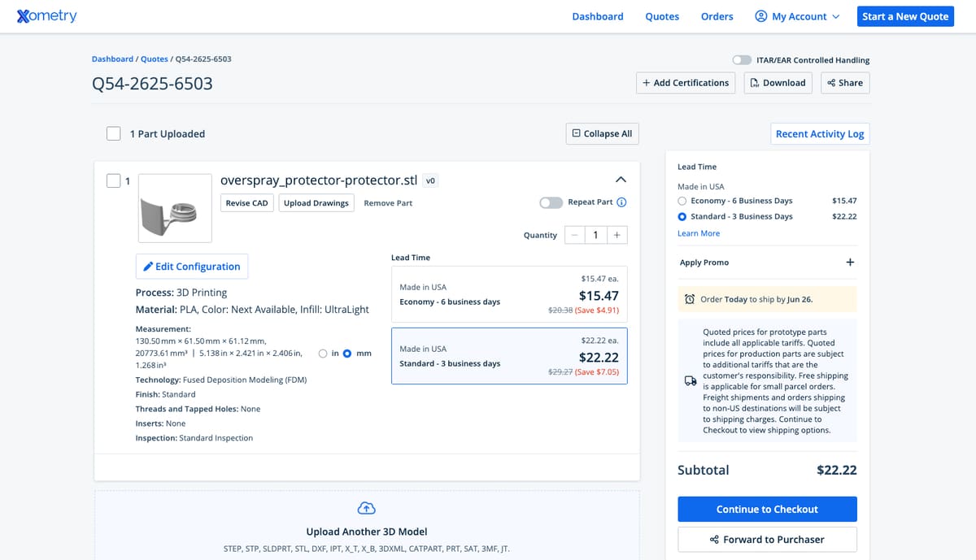Click the Revise CAD button
This screenshot has height=560, width=976.
(x=247, y=203)
